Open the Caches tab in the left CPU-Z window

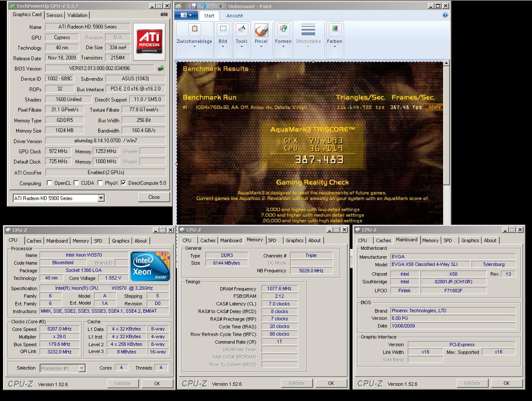coord(34,241)
